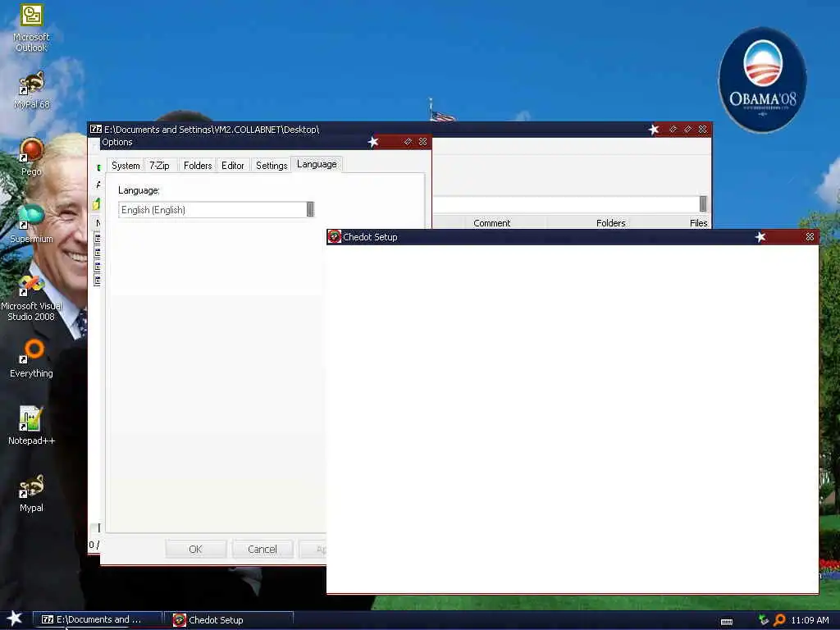840x630 pixels.
Task: Open the Notepad++ desktop shortcut
Action: pos(31,426)
